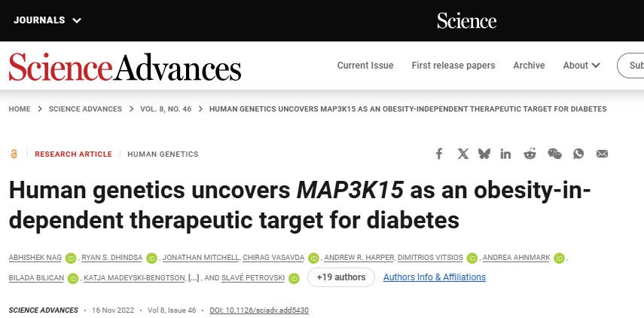Viewport: 644px width, 318px height.
Task: Share article on X icon
Action: [x=463, y=154]
